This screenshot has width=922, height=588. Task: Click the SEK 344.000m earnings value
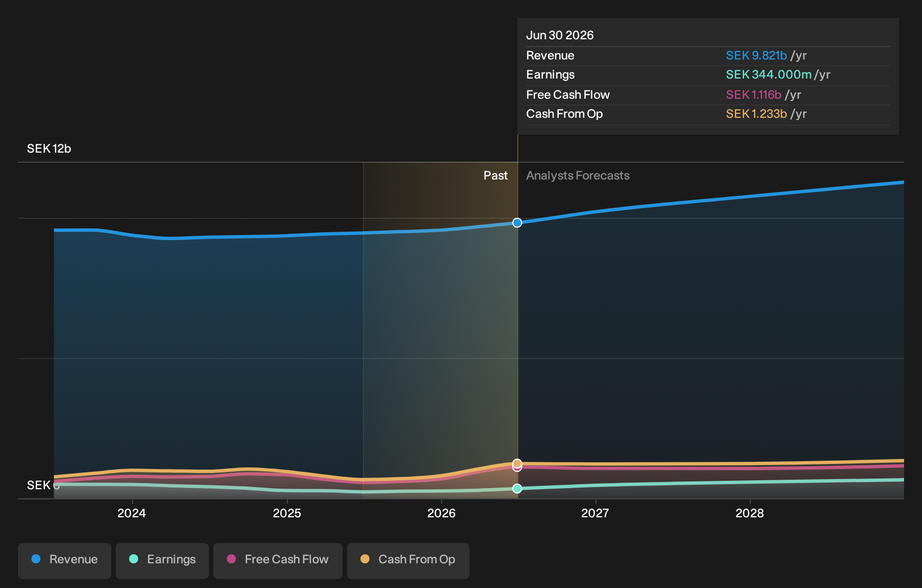point(769,75)
